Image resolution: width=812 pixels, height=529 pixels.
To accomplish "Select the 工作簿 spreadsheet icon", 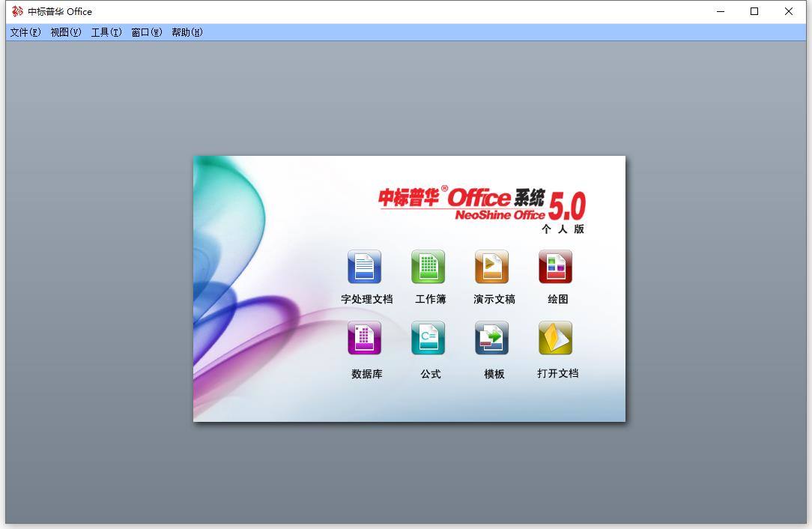I will coord(429,266).
